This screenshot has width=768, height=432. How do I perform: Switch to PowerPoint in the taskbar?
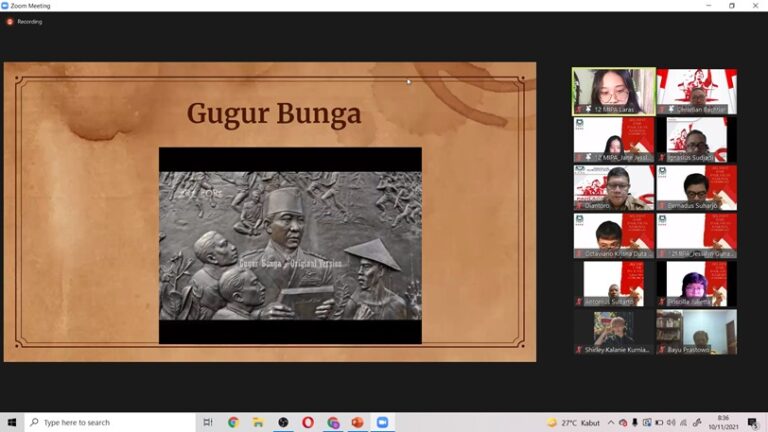[x=357, y=422]
